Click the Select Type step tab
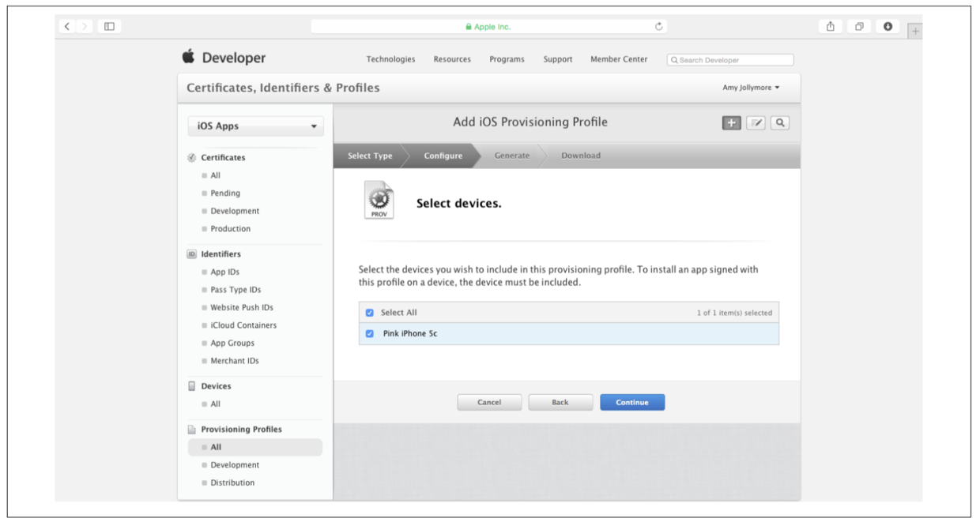Viewport: 980px width, 522px height. click(x=370, y=156)
